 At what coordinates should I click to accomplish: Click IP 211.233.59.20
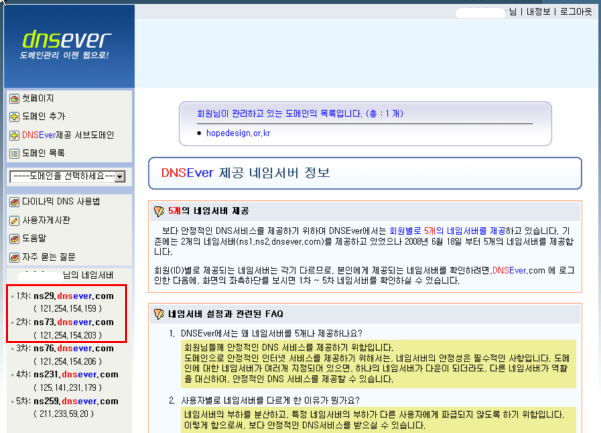tap(64, 414)
